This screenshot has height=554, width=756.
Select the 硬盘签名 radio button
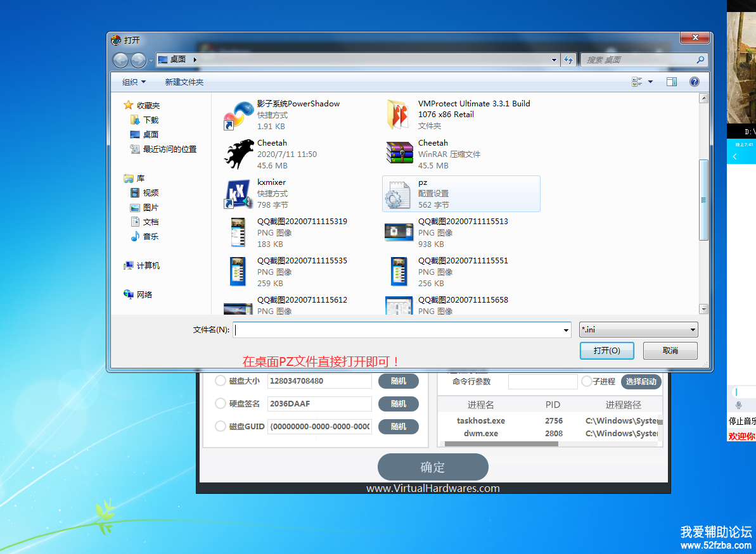click(221, 403)
